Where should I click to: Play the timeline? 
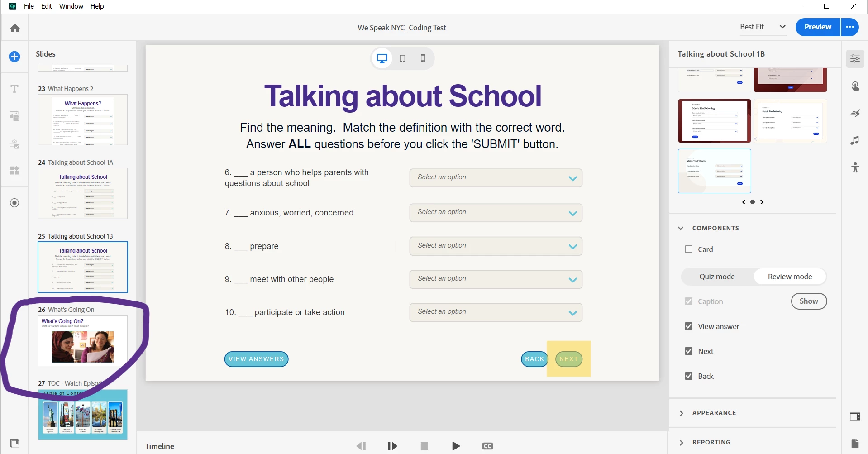click(x=456, y=446)
